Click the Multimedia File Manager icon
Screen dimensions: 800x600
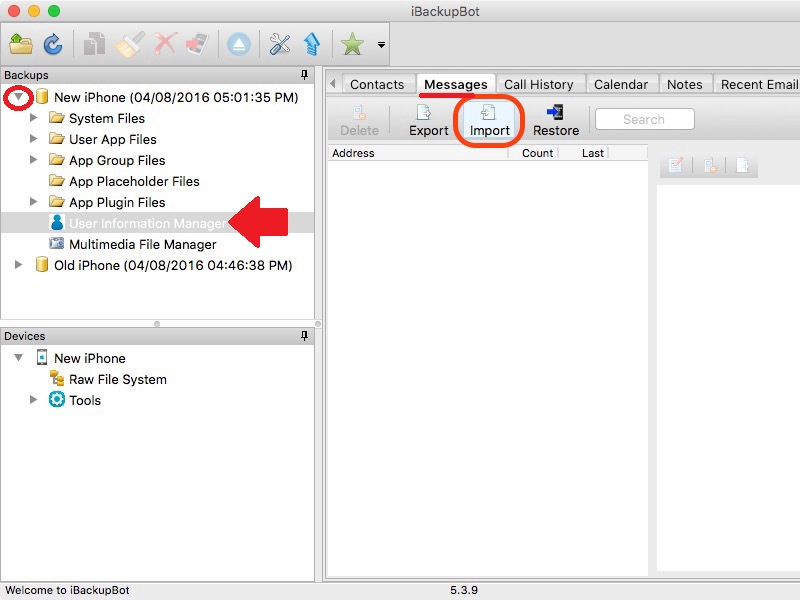click(57, 243)
